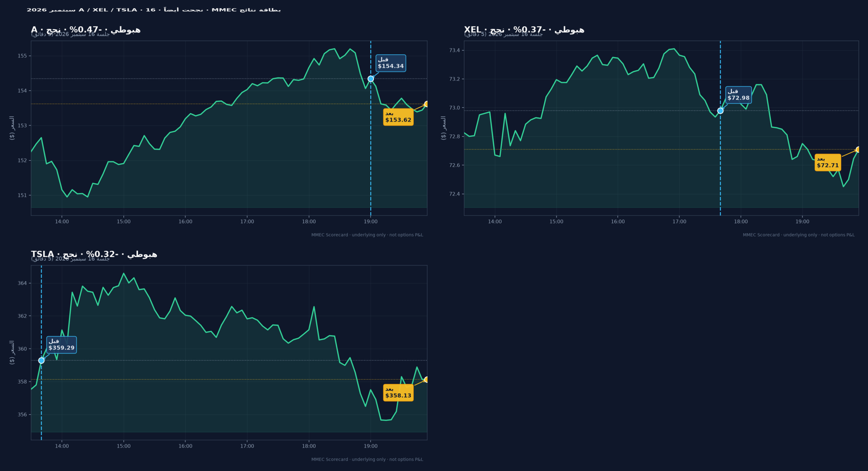Click the 14:00 time tick under A chart
Viewport: 868px width, 471px height.
[62, 222]
